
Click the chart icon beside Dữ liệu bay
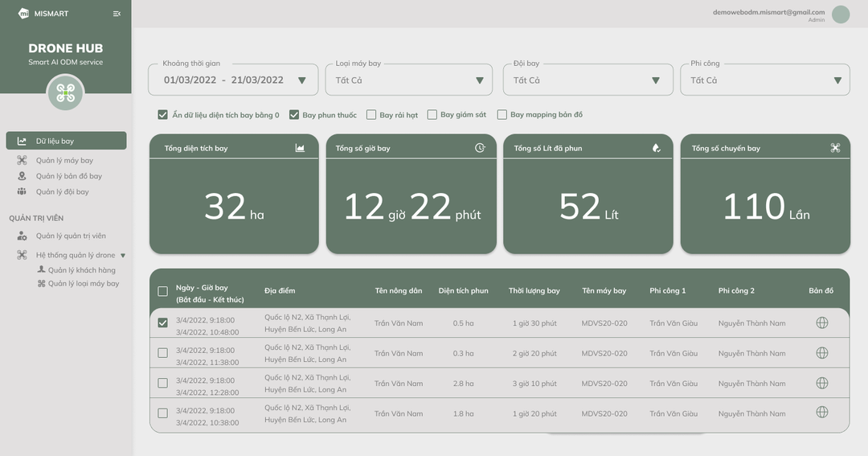click(x=22, y=141)
